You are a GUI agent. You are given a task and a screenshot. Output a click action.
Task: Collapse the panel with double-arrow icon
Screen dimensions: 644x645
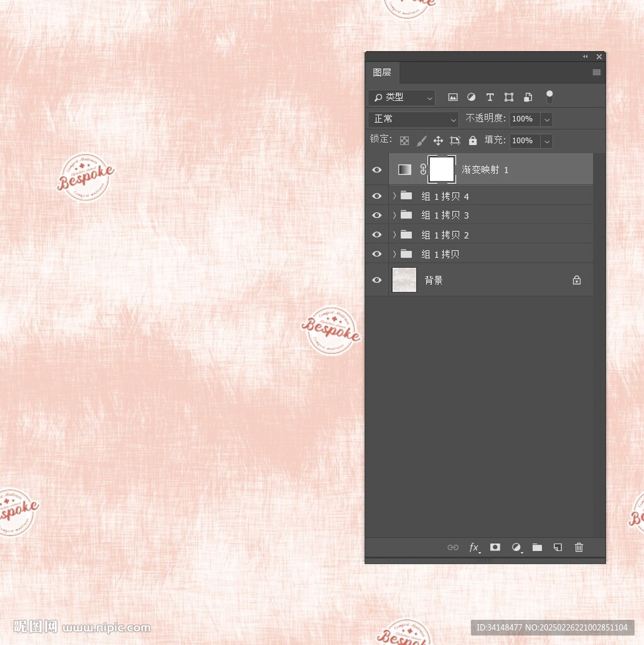click(x=585, y=56)
